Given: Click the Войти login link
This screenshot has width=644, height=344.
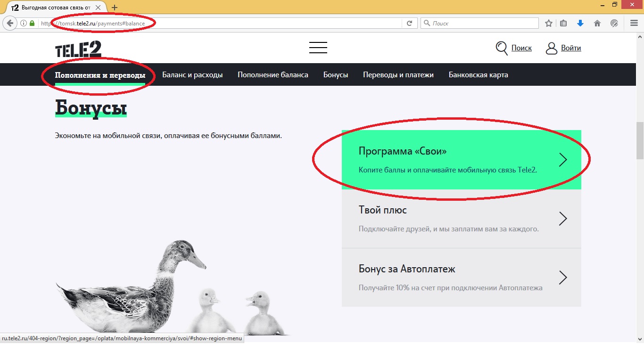Looking at the screenshot, I should pyautogui.click(x=570, y=48).
